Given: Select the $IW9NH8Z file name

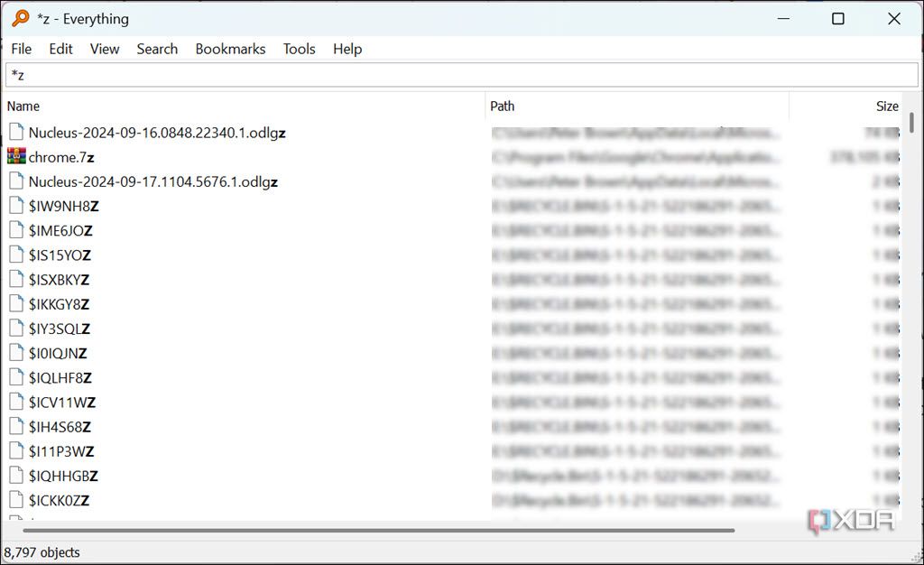Looking at the screenshot, I should click(64, 206).
